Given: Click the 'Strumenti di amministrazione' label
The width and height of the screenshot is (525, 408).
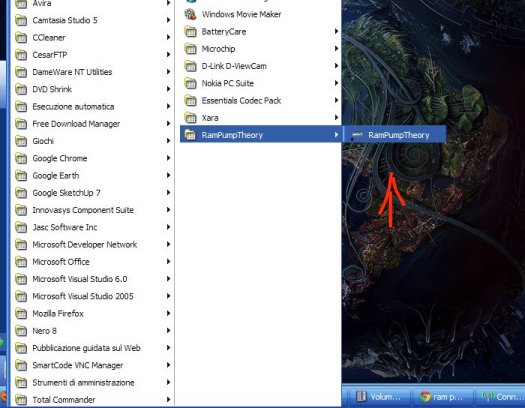Looking at the screenshot, I should [83, 383].
